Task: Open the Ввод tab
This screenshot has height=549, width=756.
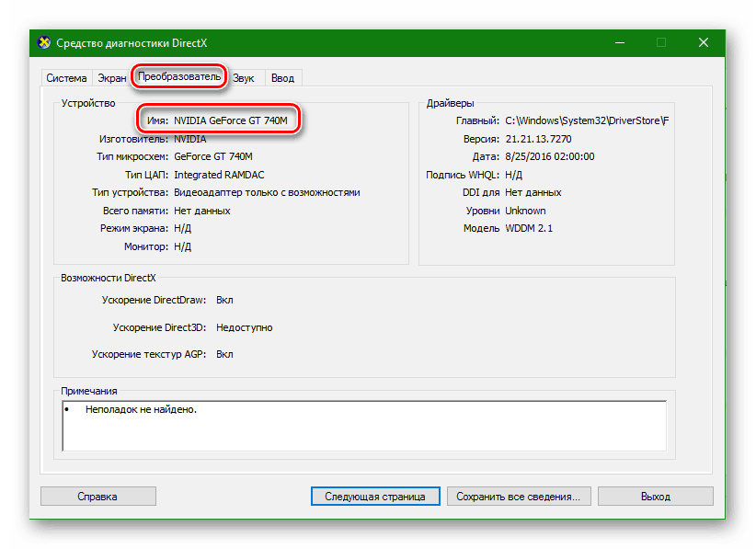Action: coord(282,78)
